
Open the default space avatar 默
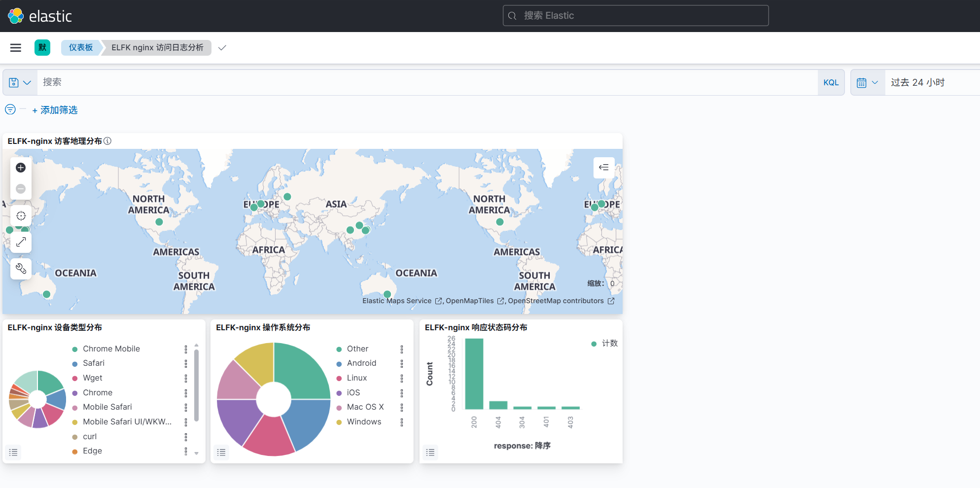tap(42, 48)
